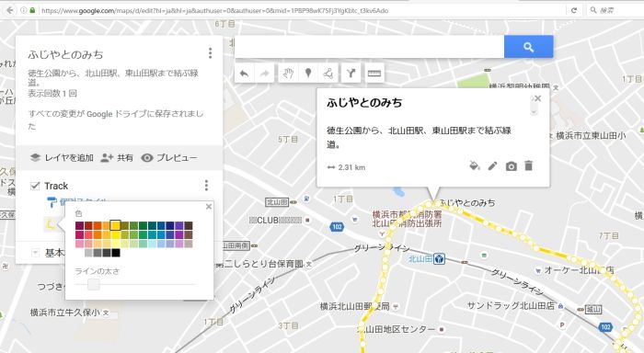
Task: Click the route 102 shield near 消防出張所
Action: coord(337,226)
